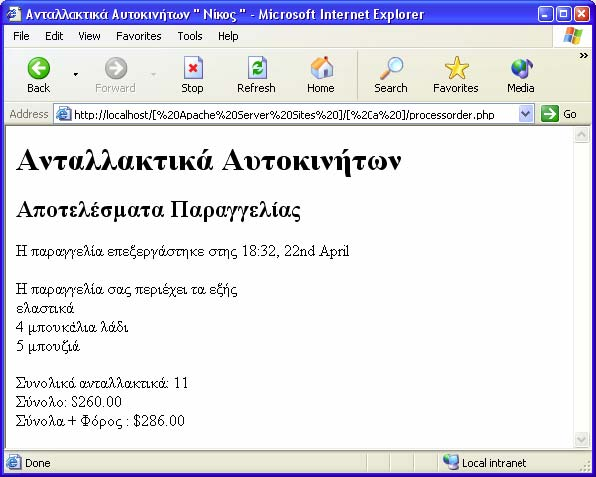Minimize the Internet Explorer window
This screenshot has width=596, height=477.
pyautogui.click(x=546, y=14)
